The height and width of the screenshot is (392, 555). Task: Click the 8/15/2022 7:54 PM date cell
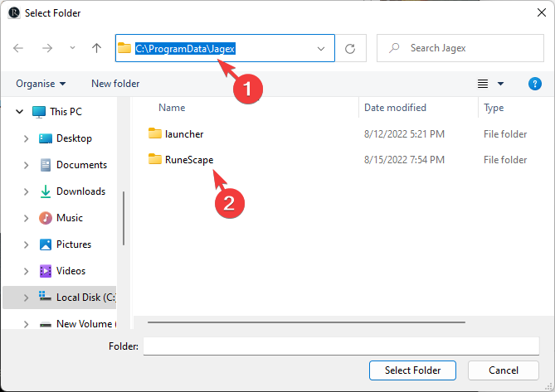pos(404,160)
